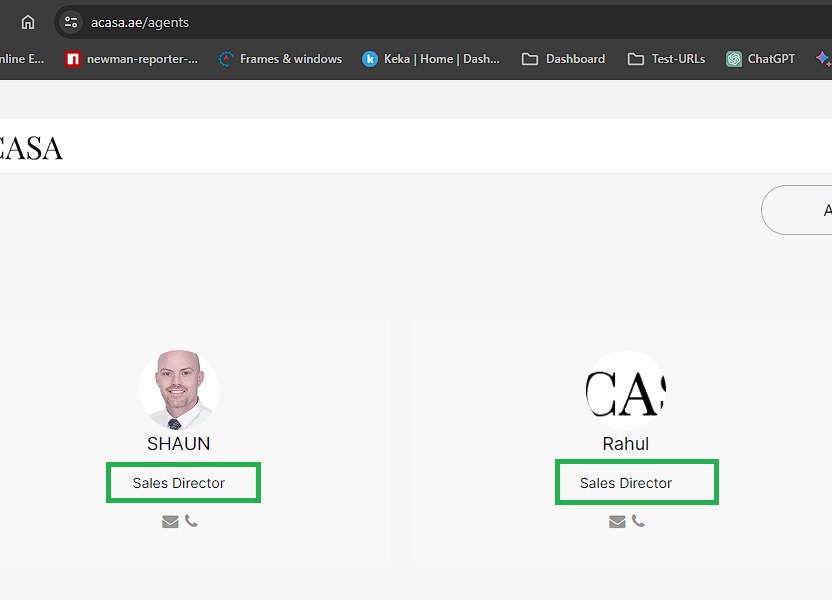Click the phone icon under Rahul
The height and width of the screenshot is (600, 832).
638,521
